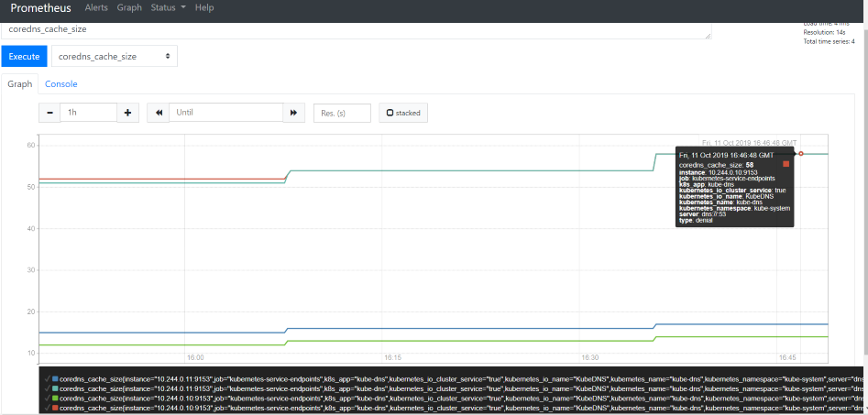Click the Execute button
868x415 pixels.
(25, 57)
